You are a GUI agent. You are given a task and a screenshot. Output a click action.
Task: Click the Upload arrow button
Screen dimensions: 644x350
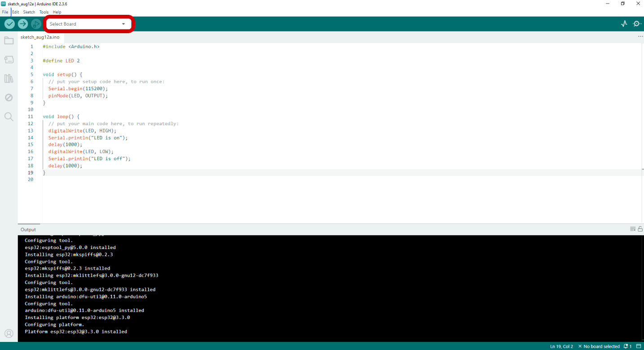[23, 24]
